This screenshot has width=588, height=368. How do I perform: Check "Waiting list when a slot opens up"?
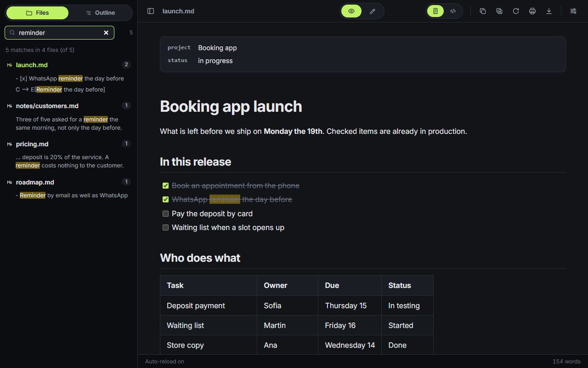click(x=166, y=228)
